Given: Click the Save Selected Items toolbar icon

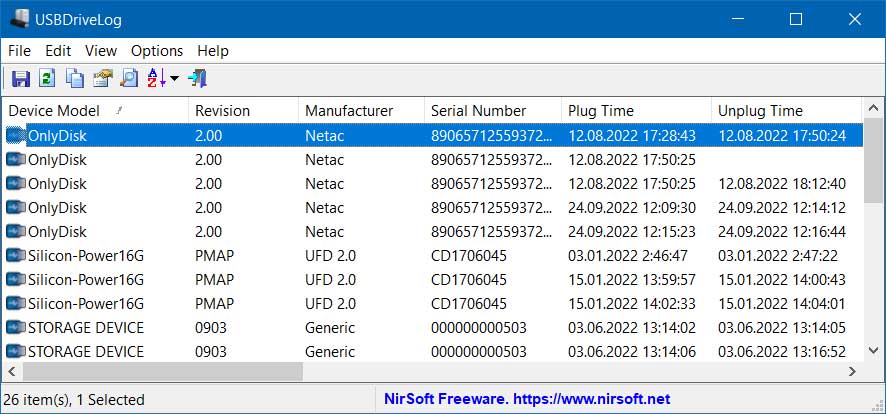Looking at the screenshot, I should (x=20, y=78).
